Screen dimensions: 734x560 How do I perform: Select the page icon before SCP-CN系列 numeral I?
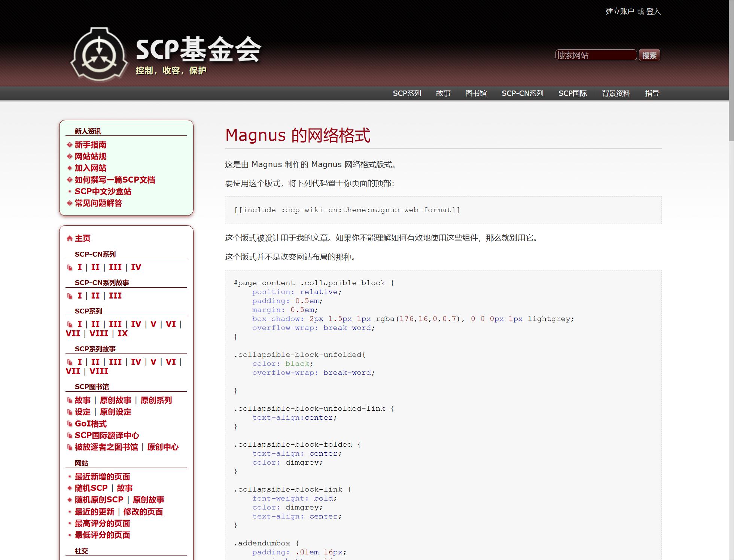pyautogui.click(x=70, y=267)
